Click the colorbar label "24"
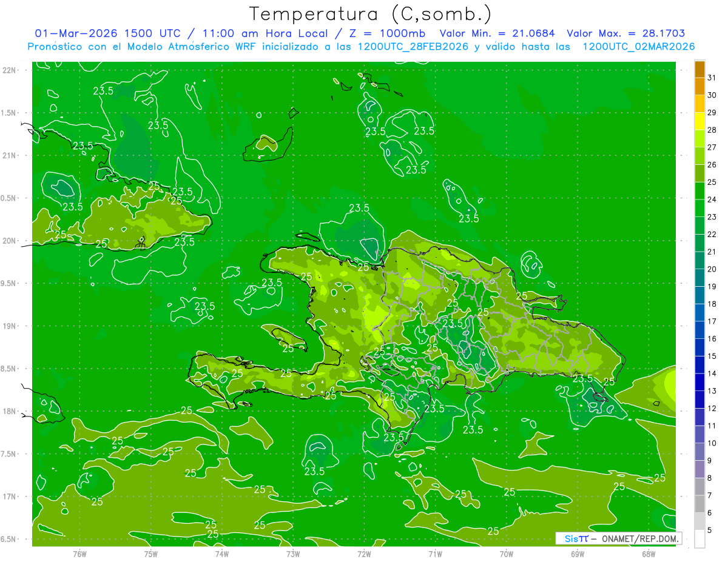The image size is (728, 562). click(712, 199)
